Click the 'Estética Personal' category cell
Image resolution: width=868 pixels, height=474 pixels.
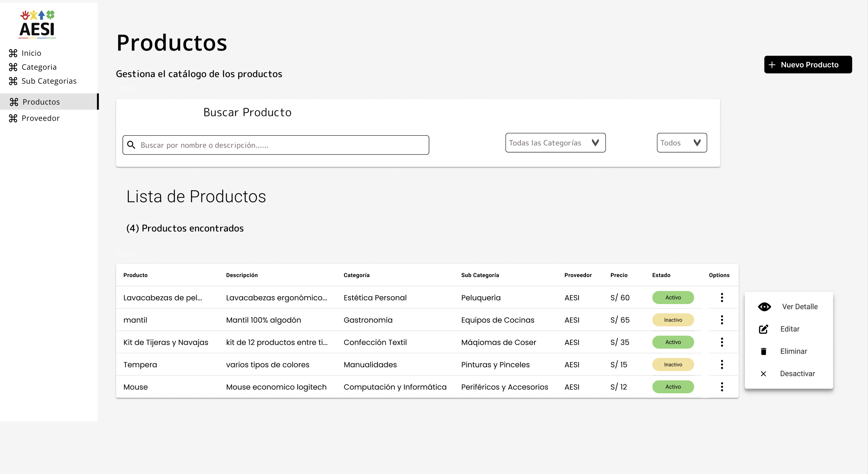375,297
